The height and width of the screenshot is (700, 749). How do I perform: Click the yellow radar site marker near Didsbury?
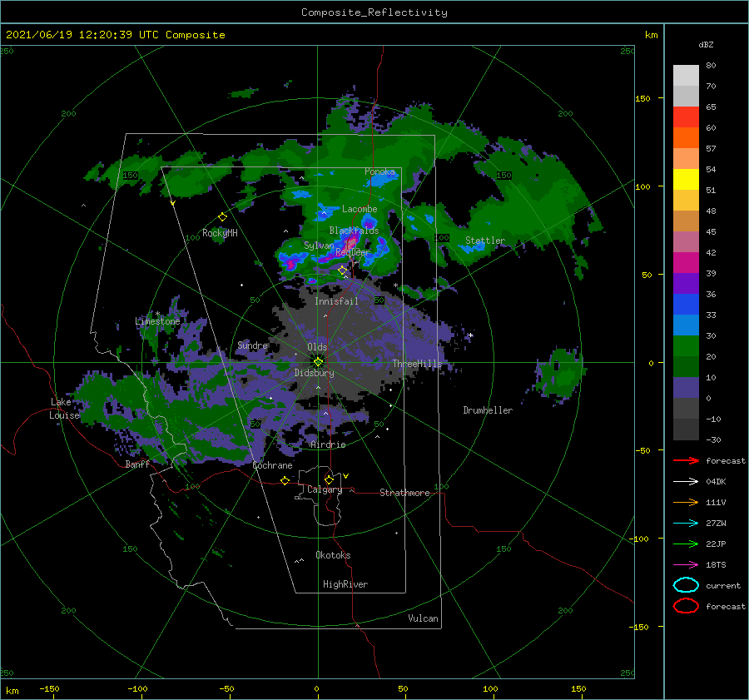[318, 362]
